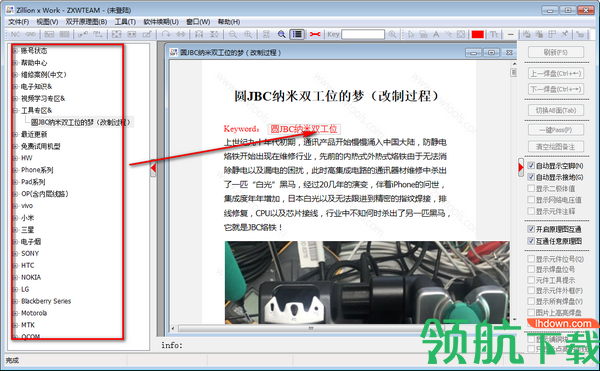
Task: Select the box frame drawing tool
Action: 461,34
